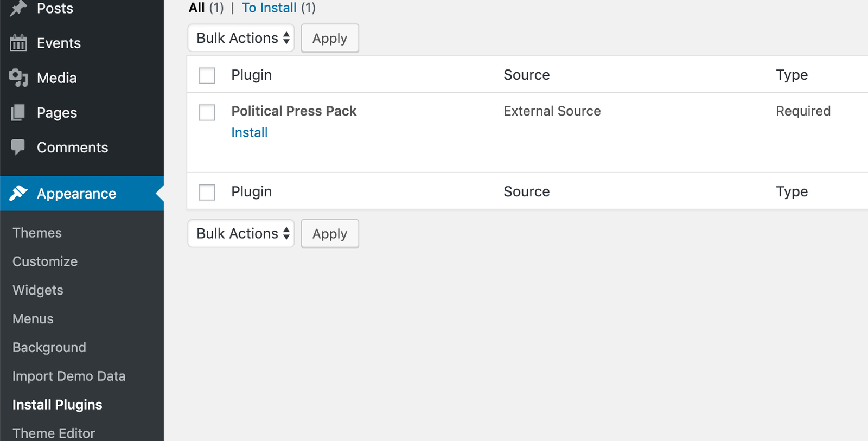868x441 pixels.
Task: Click the top Apply button
Action: point(330,38)
